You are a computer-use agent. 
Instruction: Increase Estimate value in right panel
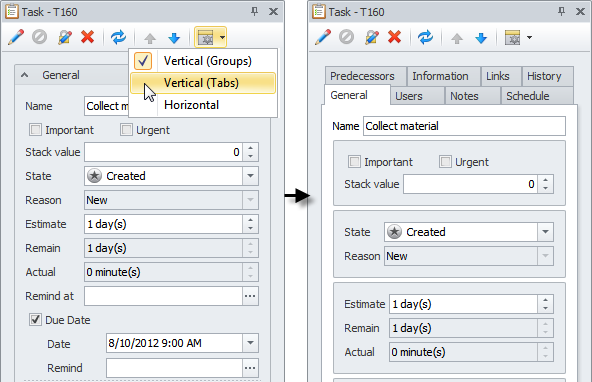click(x=546, y=300)
